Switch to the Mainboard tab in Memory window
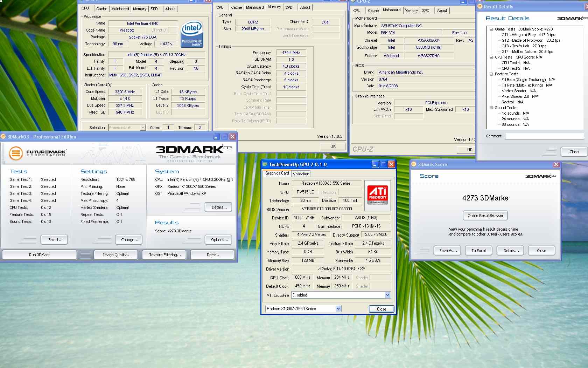The image size is (588, 368). [255, 7]
